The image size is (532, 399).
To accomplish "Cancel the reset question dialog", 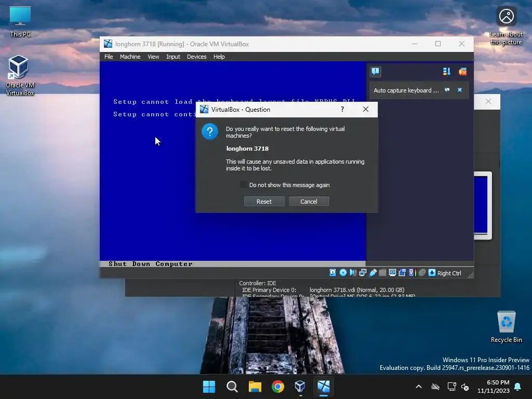I will pyautogui.click(x=309, y=202).
